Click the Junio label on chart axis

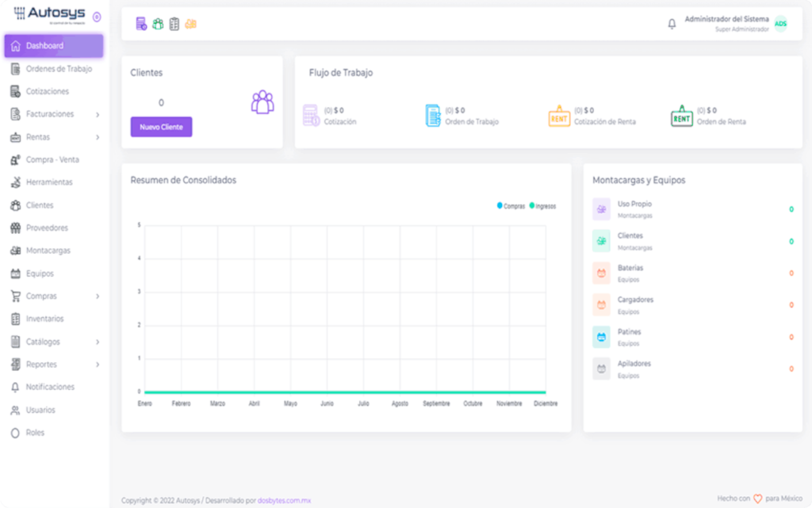click(x=327, y=403)
